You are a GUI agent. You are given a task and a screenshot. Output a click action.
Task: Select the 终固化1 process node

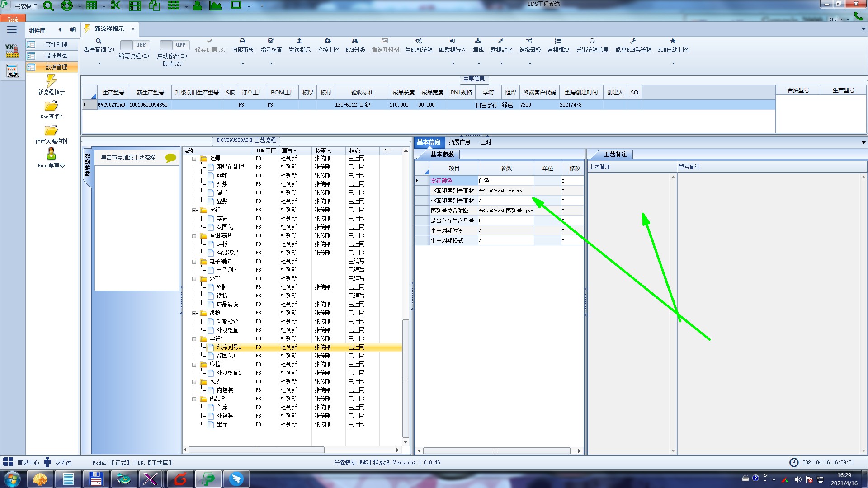(x=226, y=356)
